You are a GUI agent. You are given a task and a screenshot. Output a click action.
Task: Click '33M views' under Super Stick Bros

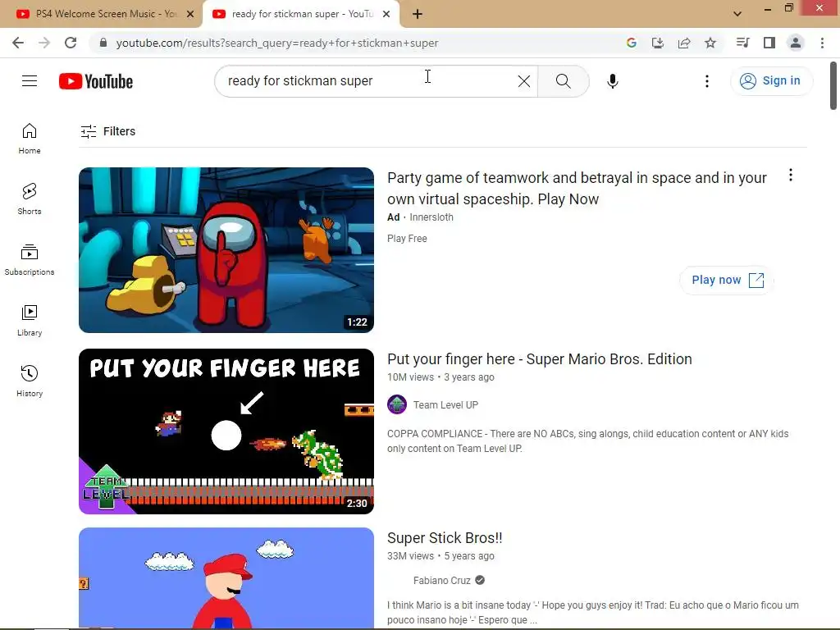(x=410, y=556)
